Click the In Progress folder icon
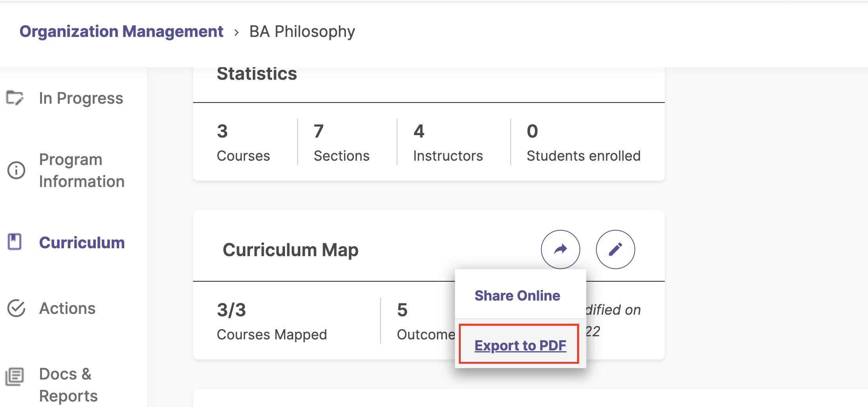The height and width of the screenshot is (407, 868). click(x=15, y=98)
